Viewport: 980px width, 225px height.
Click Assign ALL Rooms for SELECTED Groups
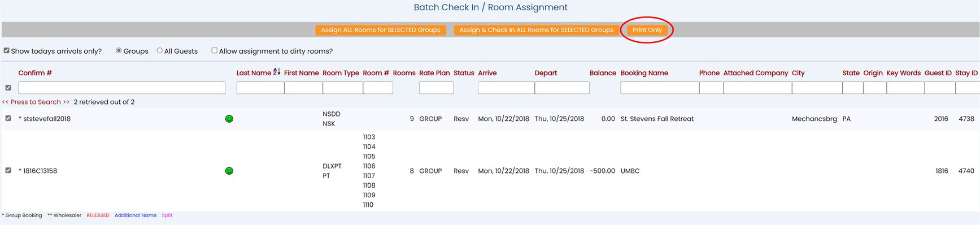pos(381,30)
